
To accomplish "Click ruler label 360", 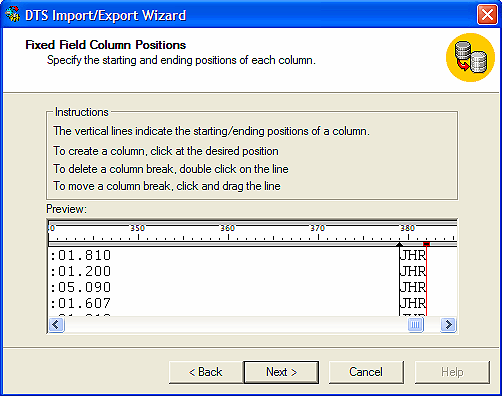I will click(228, 228).
